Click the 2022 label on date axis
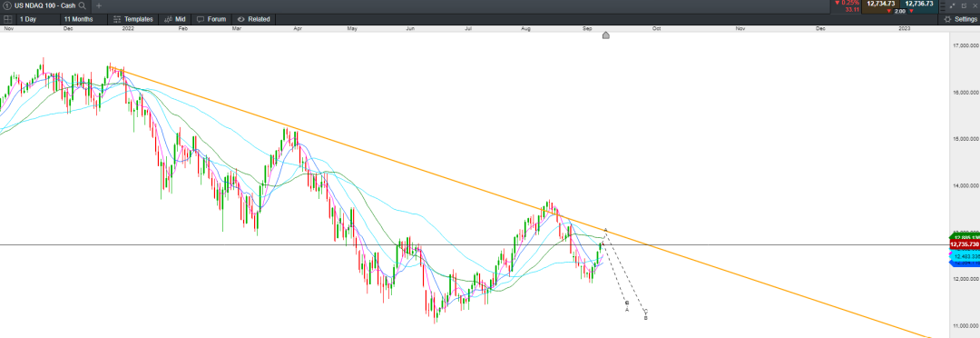The width and height of the screenshot is (980, 338). click(x=128, y=28)
